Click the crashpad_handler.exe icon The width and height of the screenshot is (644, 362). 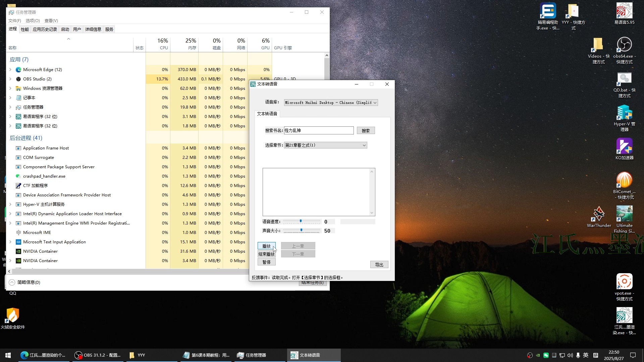click(x=18, y=176)
